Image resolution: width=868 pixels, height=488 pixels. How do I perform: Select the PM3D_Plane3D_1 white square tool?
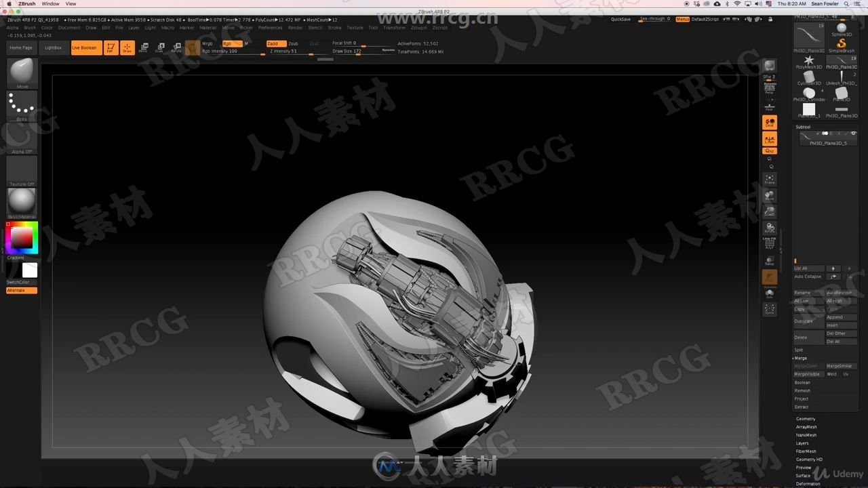[x=809, y=110]
